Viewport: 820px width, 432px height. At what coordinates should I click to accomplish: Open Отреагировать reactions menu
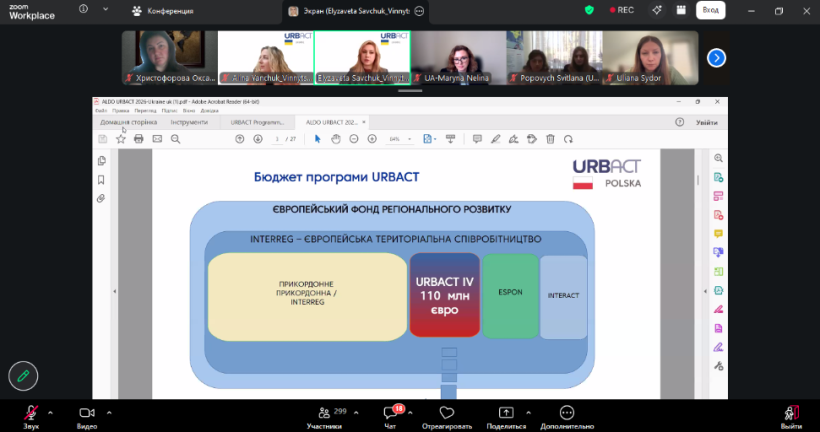447,415
